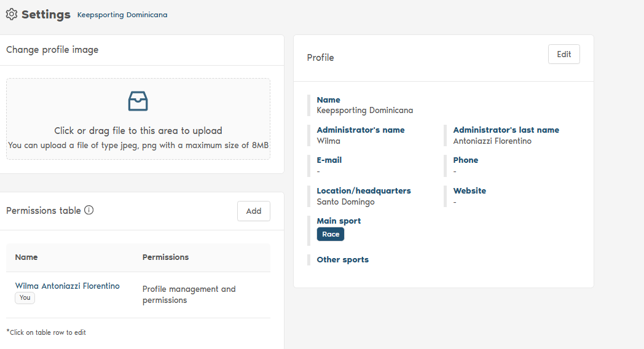The height and width of the screenshot is (349, 644).
Task: Click the Permissions column header
Action: click(165, 257)
